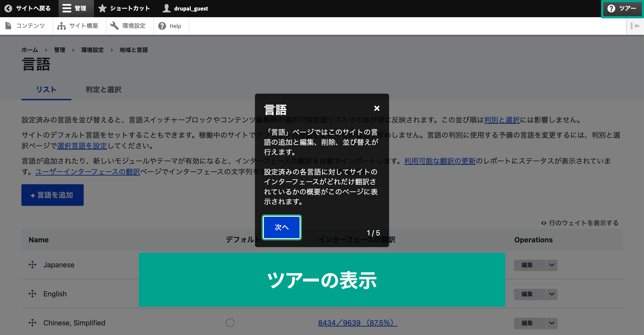This screenshot has width=644, height=335.
Task: Open the ショートカット star menu
Action: coord(124,8)
